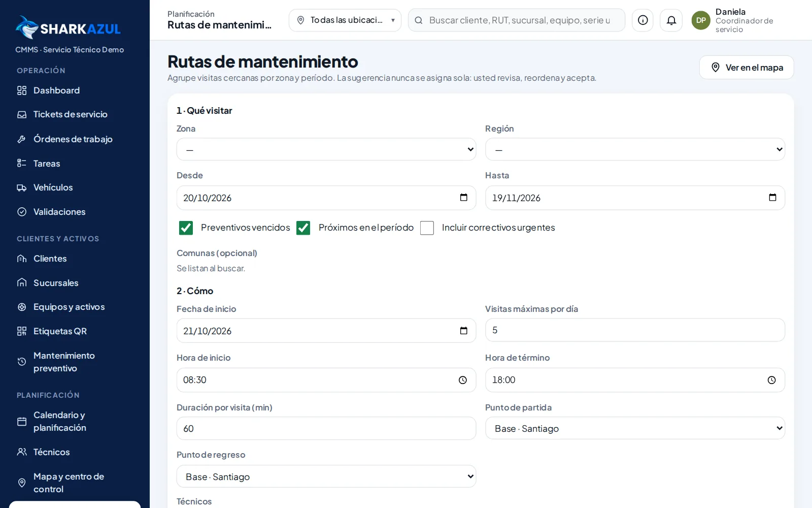Open the Región dropdown
This screenshot has height=508, width=812.
tap(635, 149)
